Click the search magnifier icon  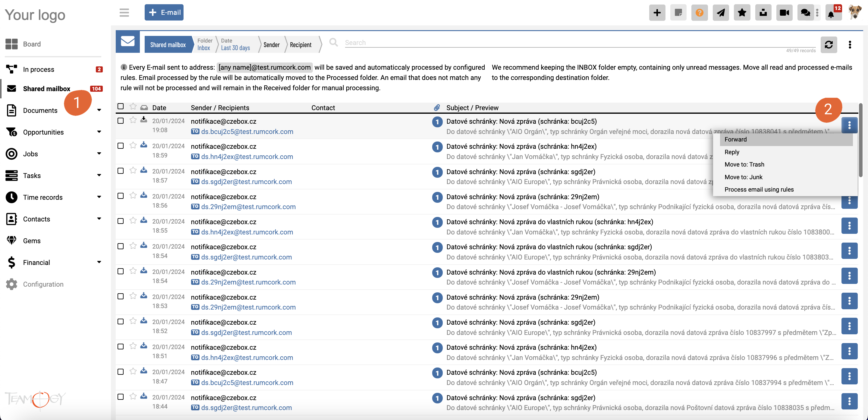click(x=333, y=43)
